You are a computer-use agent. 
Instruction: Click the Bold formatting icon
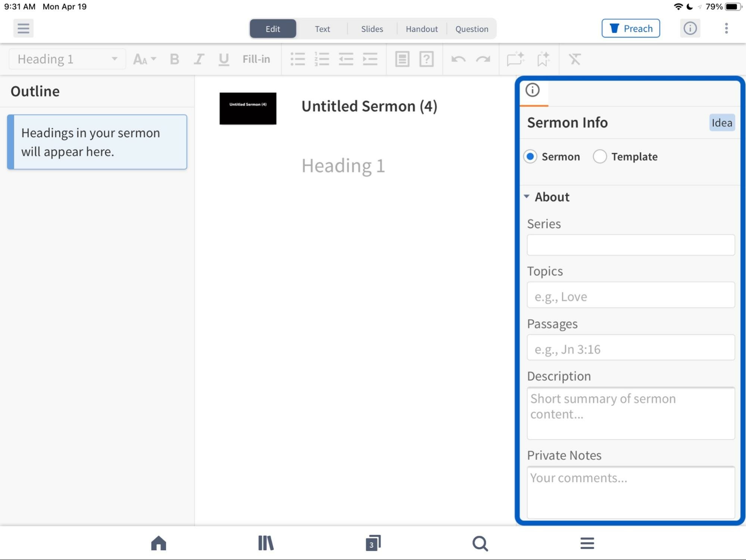pyautogui.click(x=174, y=59)
